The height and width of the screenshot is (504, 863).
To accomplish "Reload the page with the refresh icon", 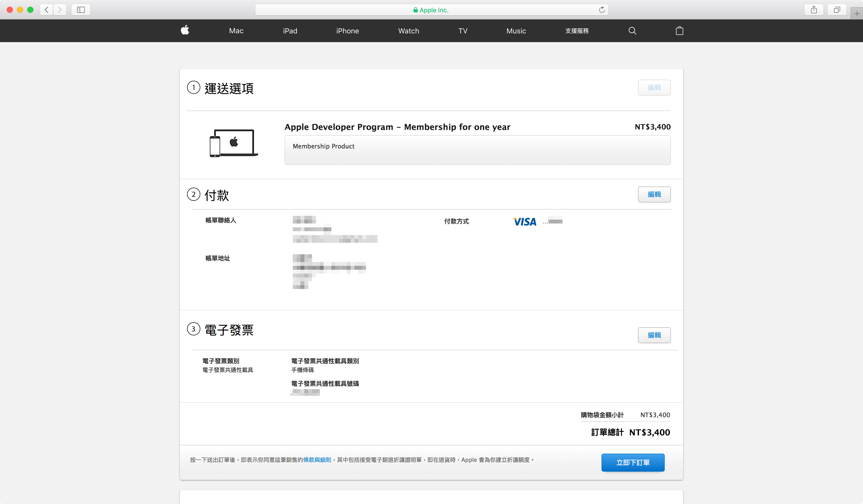I will [x=602, y=10].
